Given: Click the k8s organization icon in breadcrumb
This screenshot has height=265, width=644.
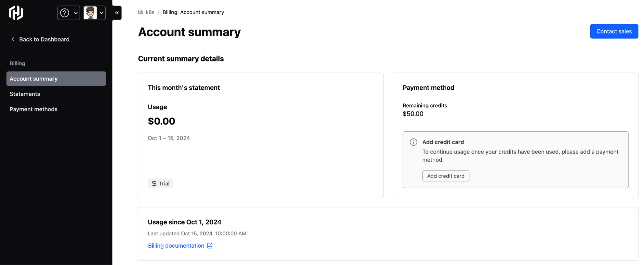Looking at the screenshot, I should pyautogui.click(x=141, y=12).
